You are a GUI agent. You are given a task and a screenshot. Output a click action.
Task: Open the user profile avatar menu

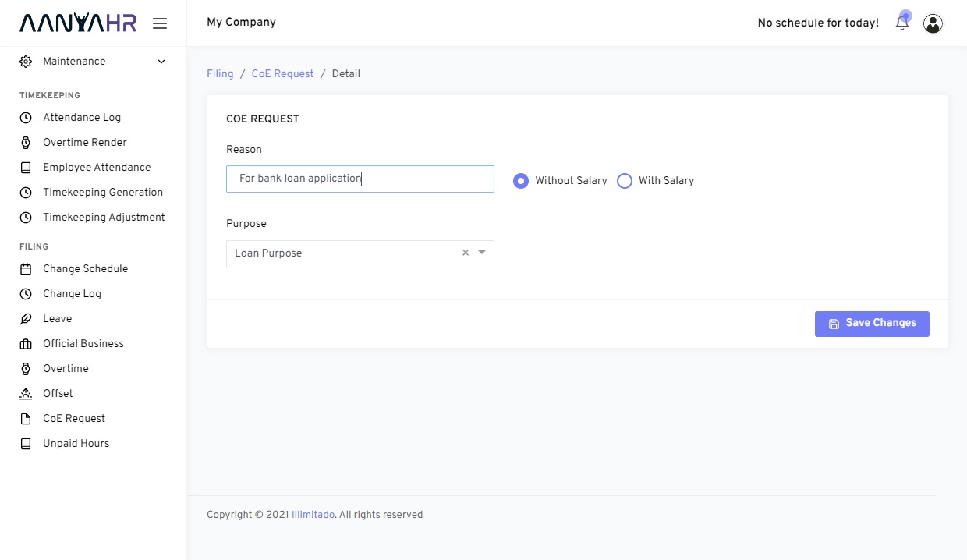pyautogui.click(x=933, y=23)
